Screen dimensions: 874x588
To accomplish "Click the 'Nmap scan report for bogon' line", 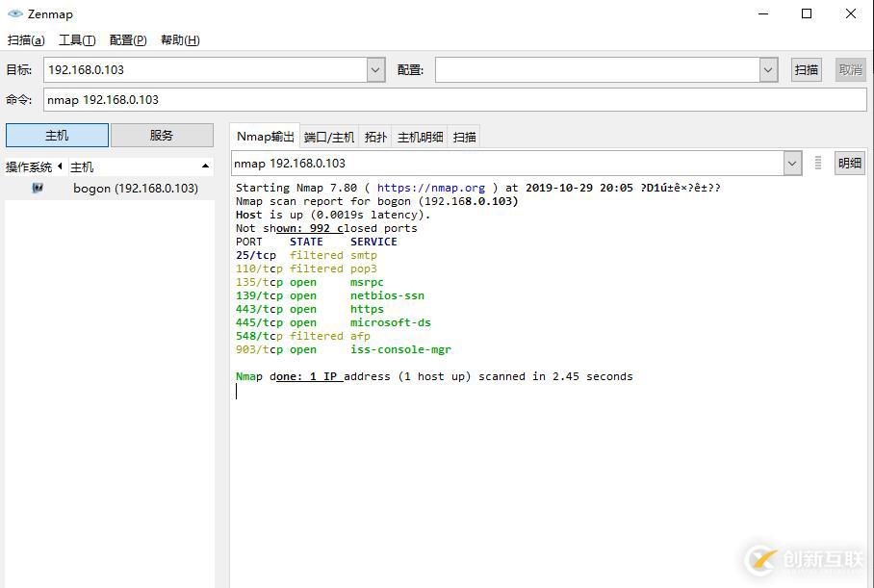I will (x=376, y=201).
